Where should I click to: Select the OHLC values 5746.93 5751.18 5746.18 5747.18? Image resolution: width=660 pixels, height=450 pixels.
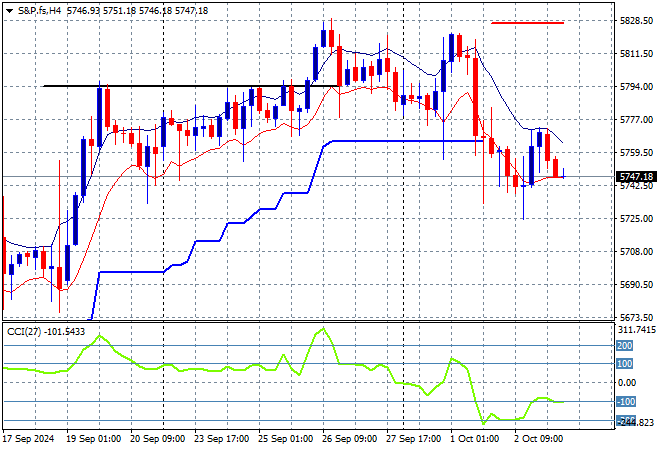point(137,11)
